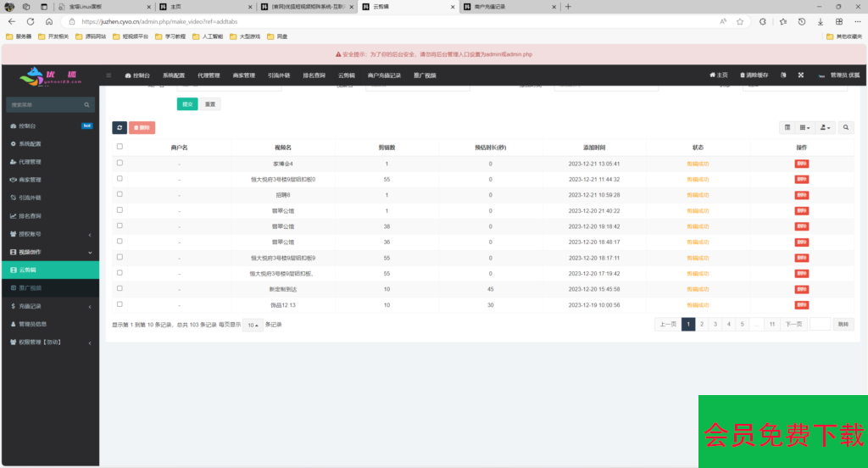Click the green 提交 button
Viewport: 868px width, 468px height.
[186, 104]
